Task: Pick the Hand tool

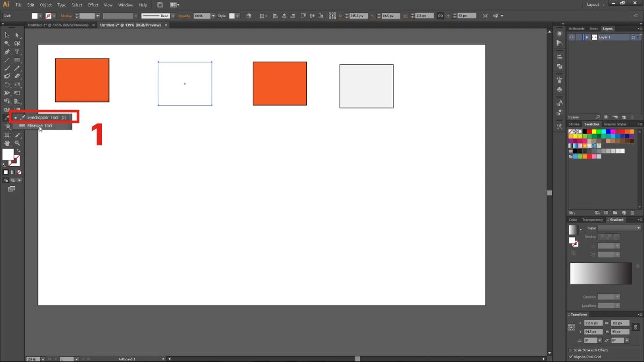Action: [7, 143]
